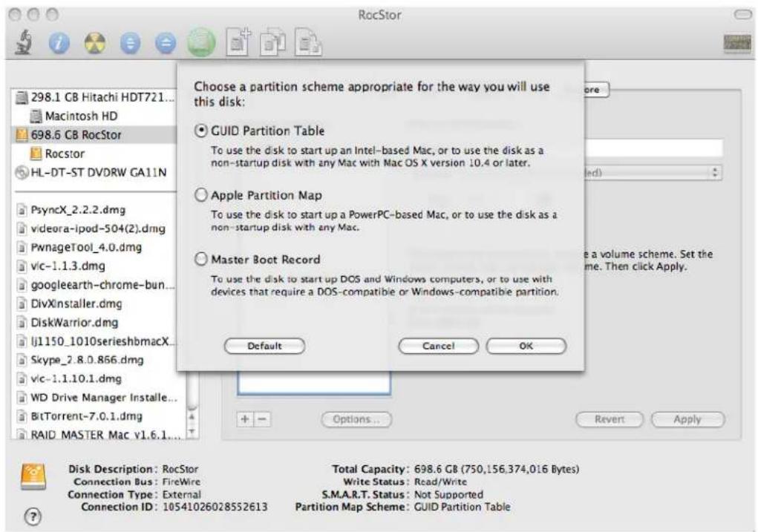Select BitTorrent-7.0.1.dmg image

99,416
